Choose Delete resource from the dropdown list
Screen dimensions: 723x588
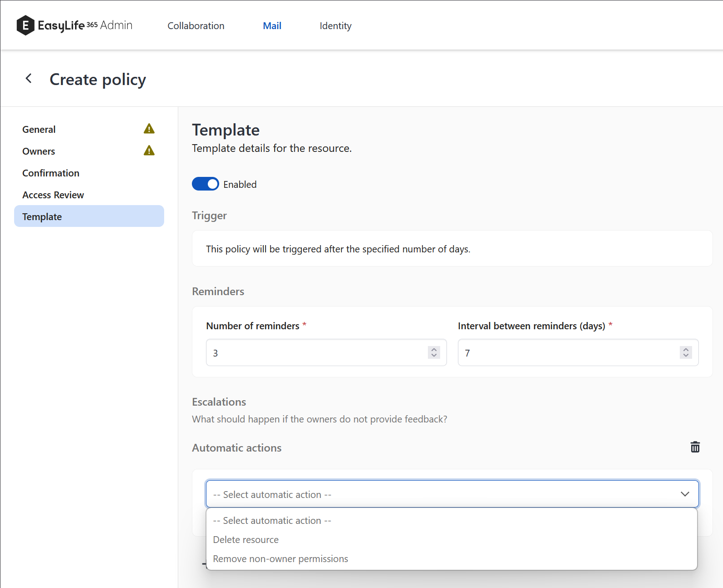tap(246, 540)
